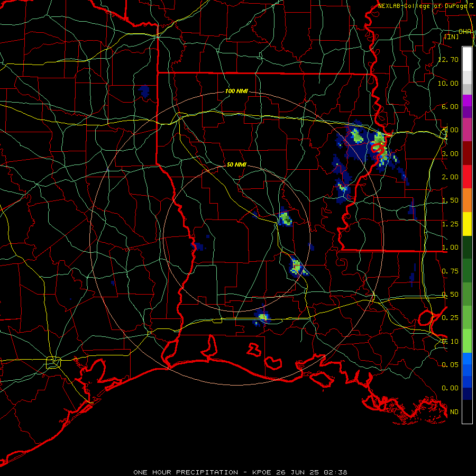476x476 pixels.
Task: Pick the dark red swatch near 3.00
Action: [x=467, y=153]
